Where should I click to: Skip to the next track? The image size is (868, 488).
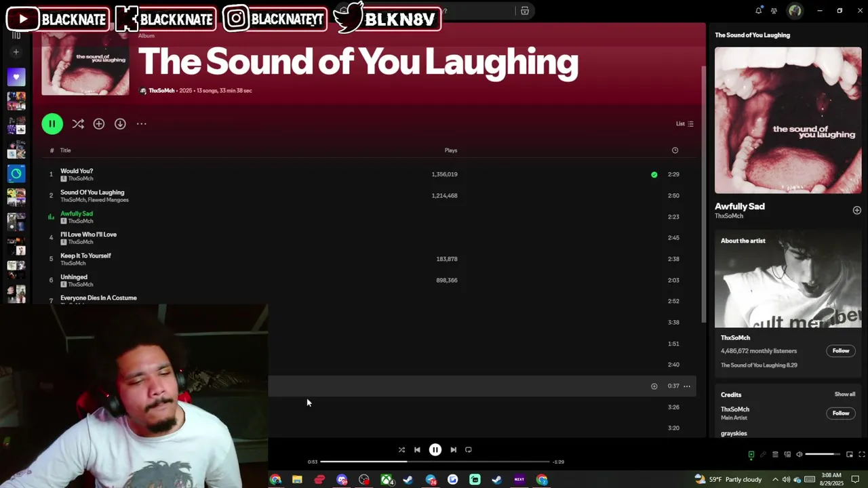point(454,450)
